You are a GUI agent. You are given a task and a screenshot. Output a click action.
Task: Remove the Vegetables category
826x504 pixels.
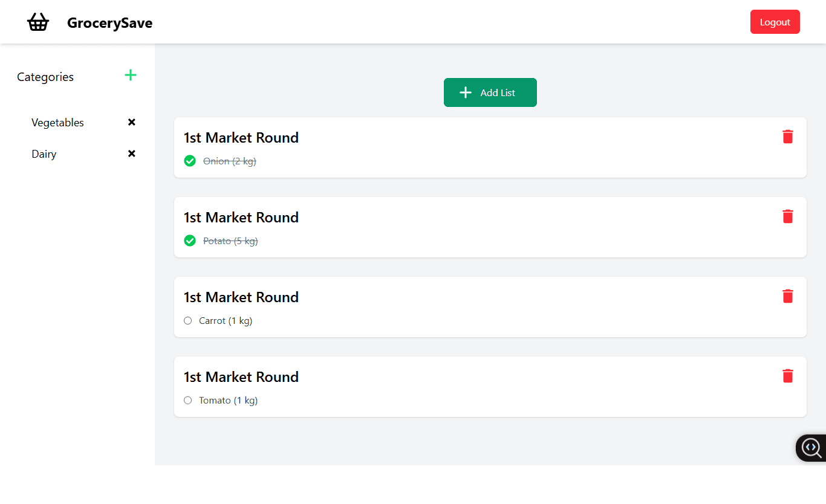click(x=132, y=122)
